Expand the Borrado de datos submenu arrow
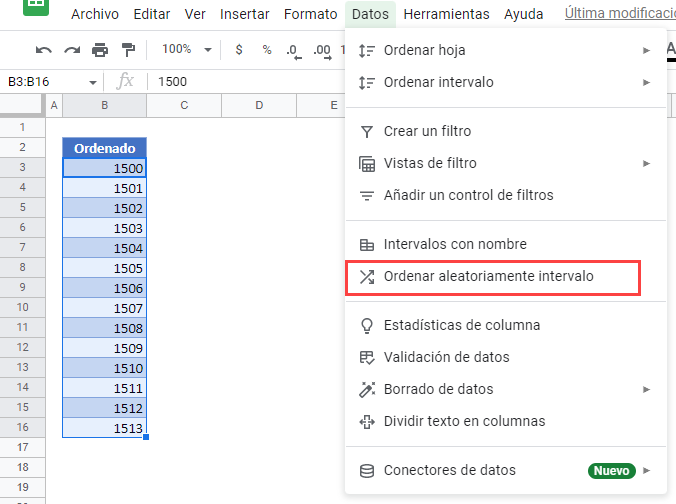 coord(646,389)
